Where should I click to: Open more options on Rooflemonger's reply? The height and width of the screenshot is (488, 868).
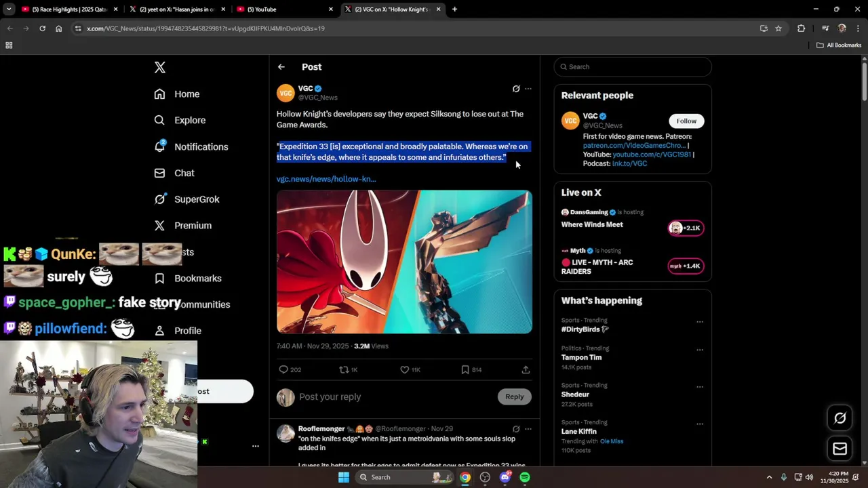pyautogui.click(x=528, y=429)
